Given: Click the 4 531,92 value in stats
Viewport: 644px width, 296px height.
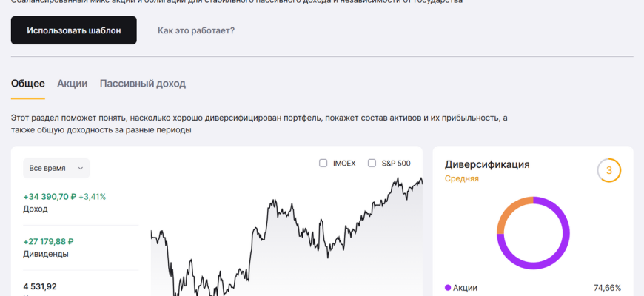Looking at the screenshot, I should pos(40,286).
